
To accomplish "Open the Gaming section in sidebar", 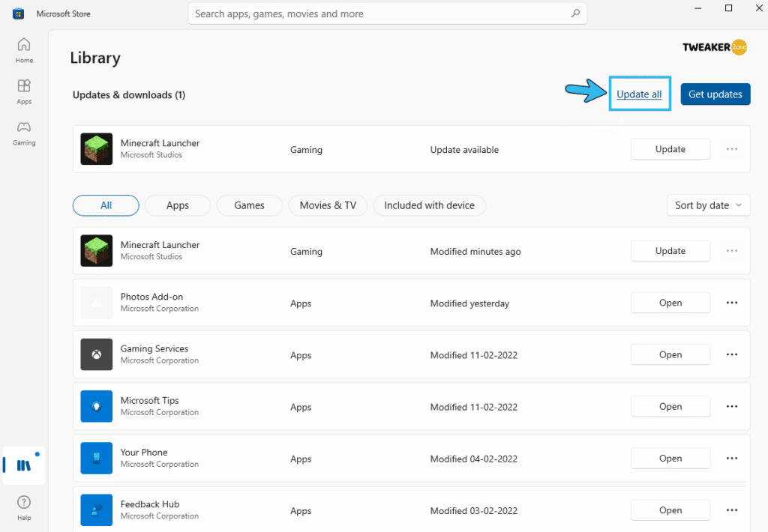I will click(x=24, y=133).
